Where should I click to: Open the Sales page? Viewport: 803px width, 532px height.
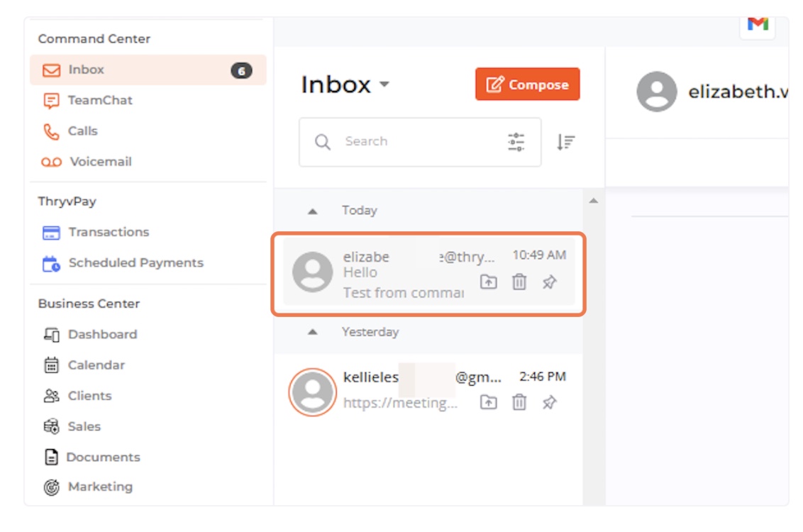[84, 426]
